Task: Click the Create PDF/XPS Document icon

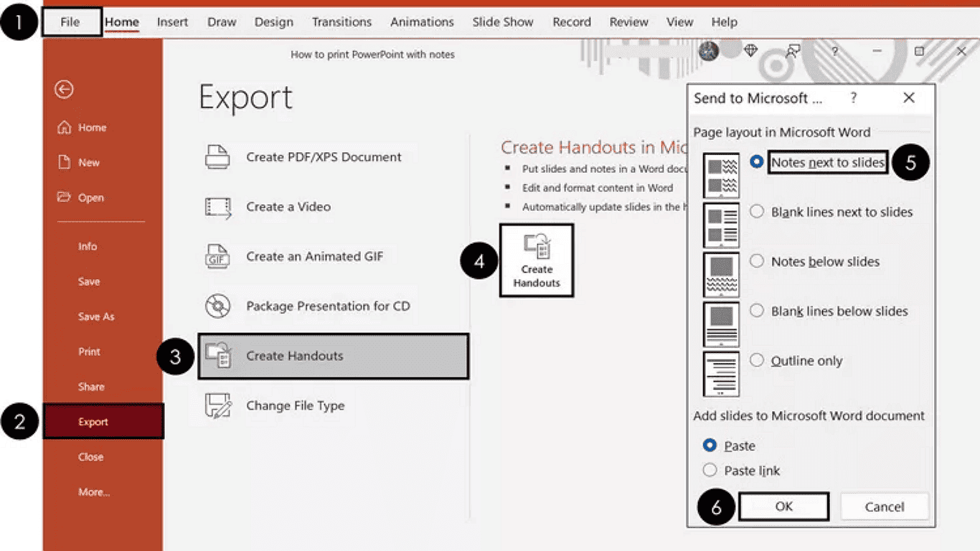Action: pyautogui.click(x=217, y=157)
